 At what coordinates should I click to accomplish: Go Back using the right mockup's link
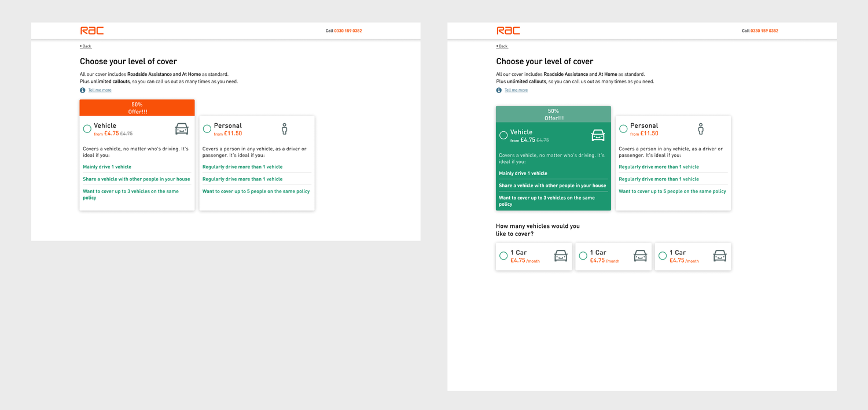click(x=502, y=46)
